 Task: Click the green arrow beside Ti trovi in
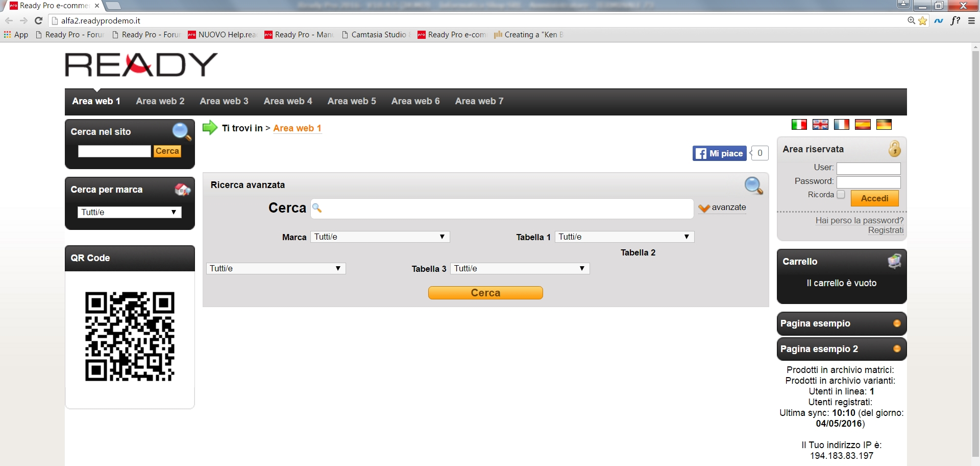click(x=209, y=128)
